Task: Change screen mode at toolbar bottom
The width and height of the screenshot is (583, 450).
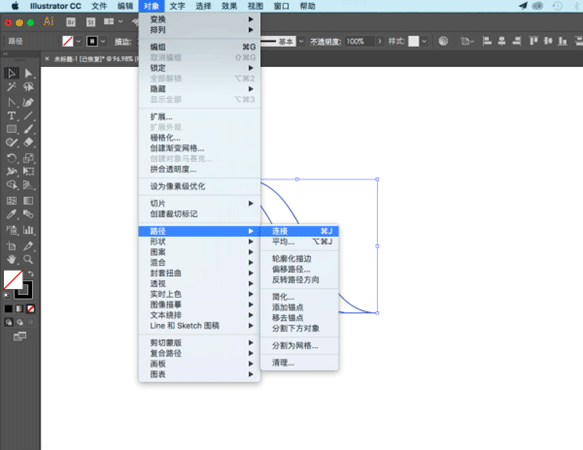Action: (x=20, y=337)
